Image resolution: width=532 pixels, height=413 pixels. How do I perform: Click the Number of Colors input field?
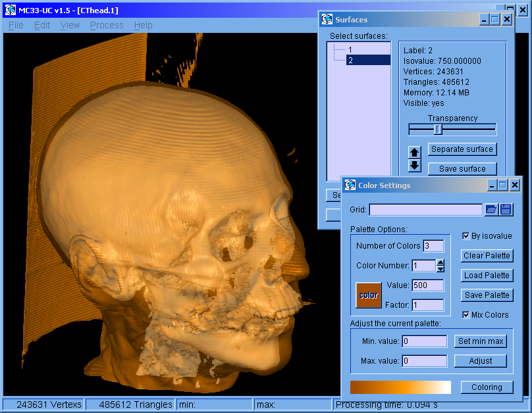[x=433, y=246]
